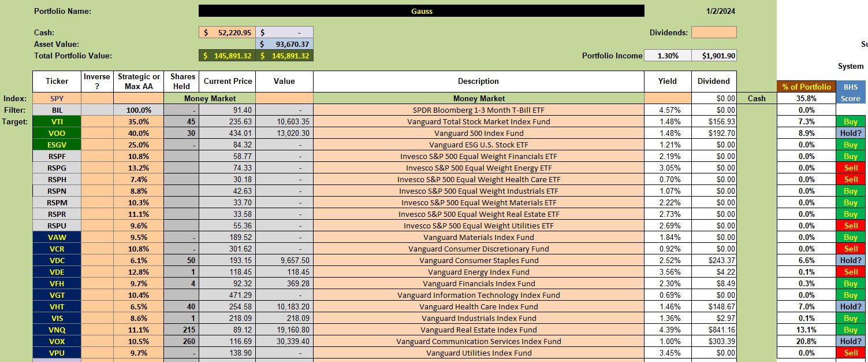This screenshot has width=868, height=362.
Task: Click the BIL 100.0% allocation cell
Action: click(139, 110)
